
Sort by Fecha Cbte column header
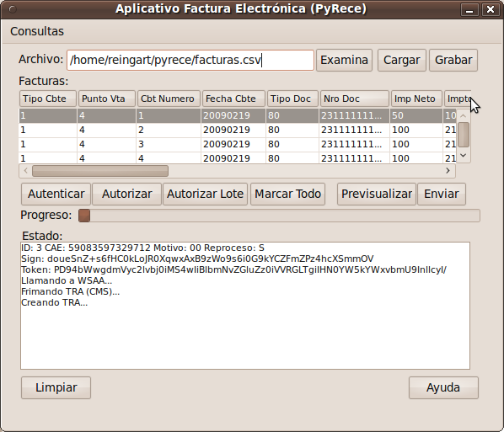[233, 99]
